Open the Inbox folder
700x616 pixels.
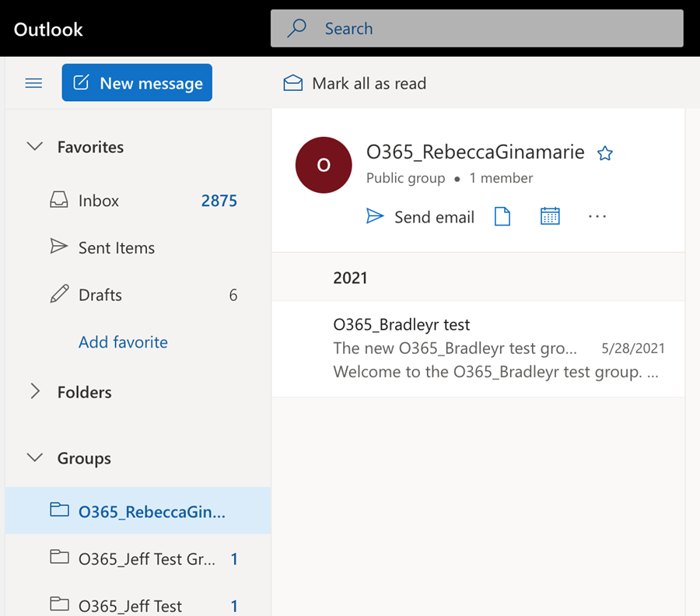[x=138, y=201]
